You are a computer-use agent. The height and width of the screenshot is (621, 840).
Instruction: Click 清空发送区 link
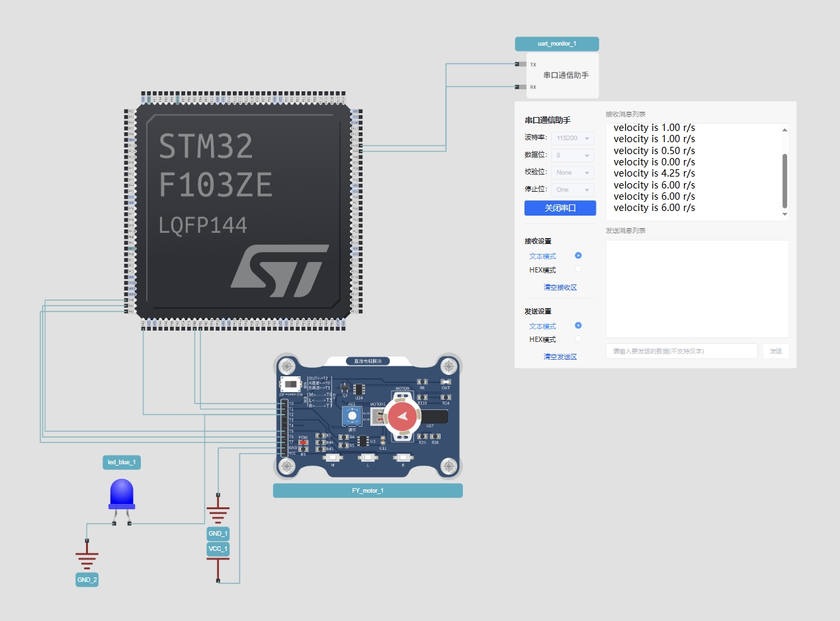coord(560,356)
